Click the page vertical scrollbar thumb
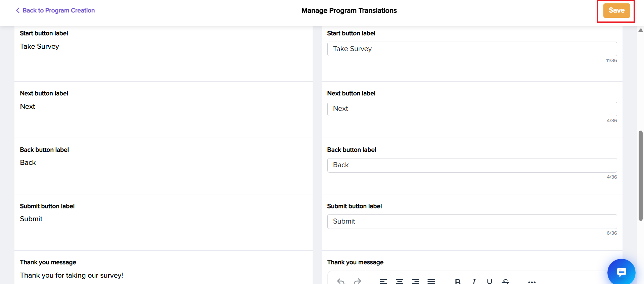This screenshot has width=644, height=284. point(640,176)
